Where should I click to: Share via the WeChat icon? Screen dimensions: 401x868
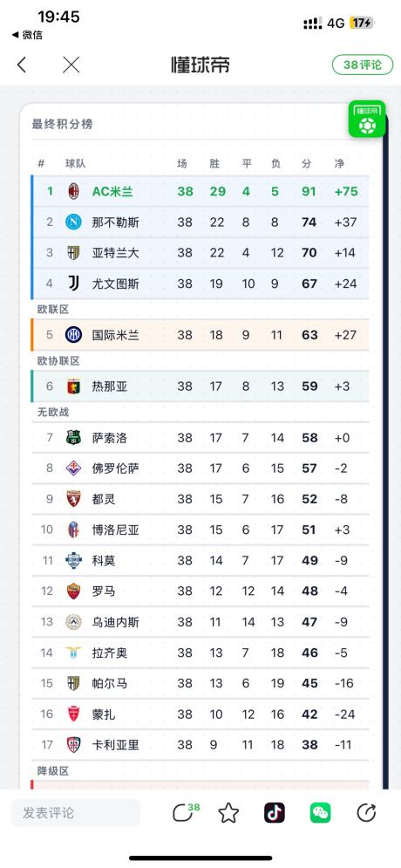[x=320, y=812]
